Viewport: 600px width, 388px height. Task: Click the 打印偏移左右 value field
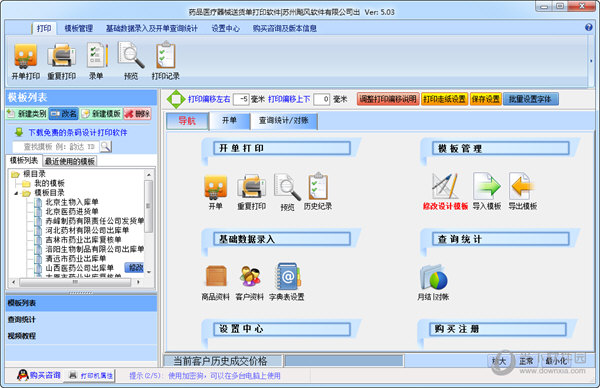click(241, 99)
